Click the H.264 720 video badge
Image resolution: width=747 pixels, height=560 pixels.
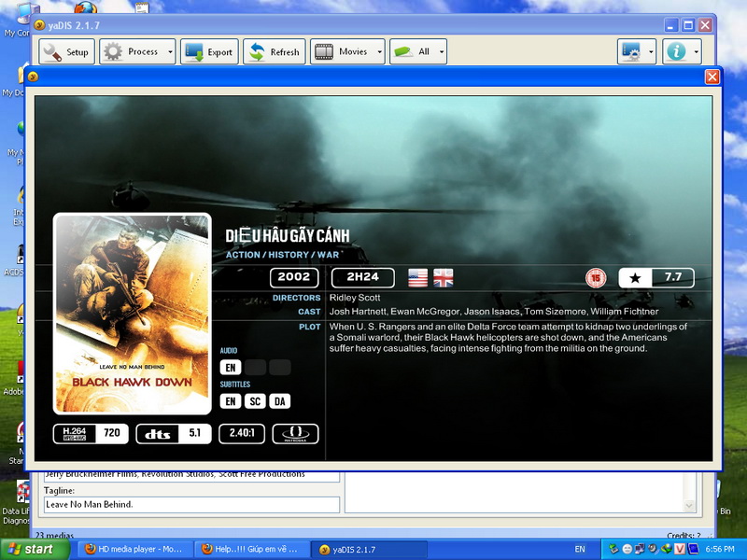coord(91,433)
